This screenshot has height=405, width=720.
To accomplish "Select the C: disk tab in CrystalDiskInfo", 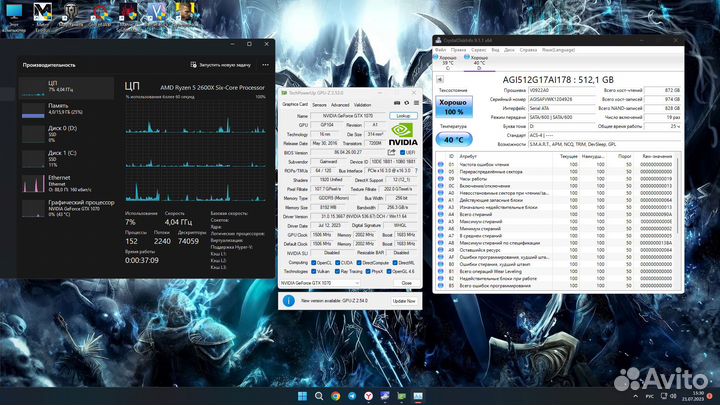I will (448, 63).
